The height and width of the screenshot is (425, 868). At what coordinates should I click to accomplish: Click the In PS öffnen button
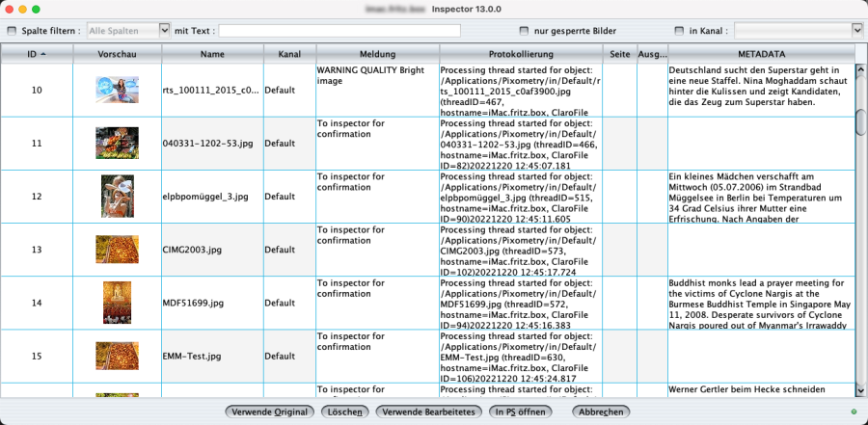[521, 412]
